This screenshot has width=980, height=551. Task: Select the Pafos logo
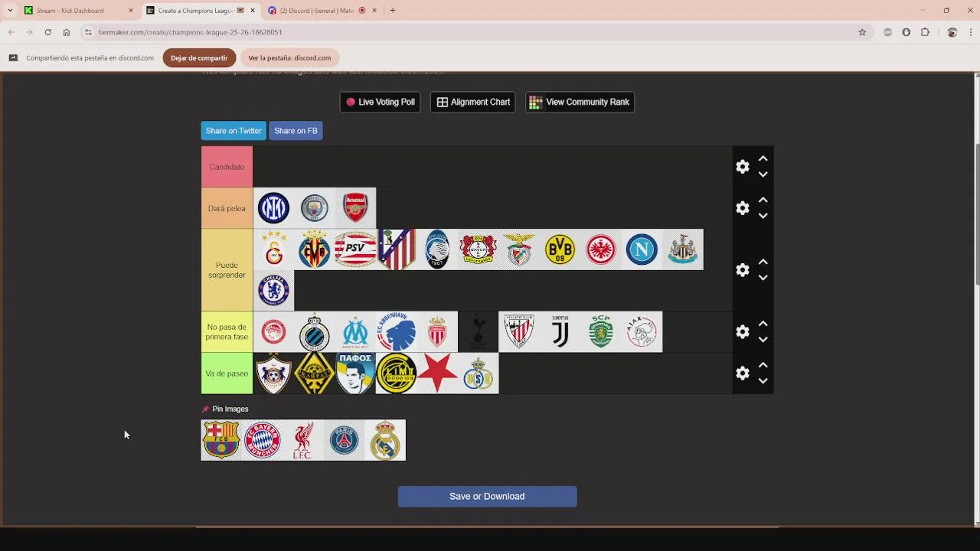[x=355, y=373]
